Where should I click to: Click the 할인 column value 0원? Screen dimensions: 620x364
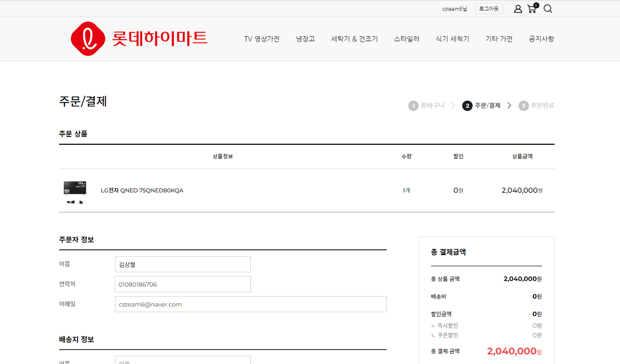coord(458,190)
